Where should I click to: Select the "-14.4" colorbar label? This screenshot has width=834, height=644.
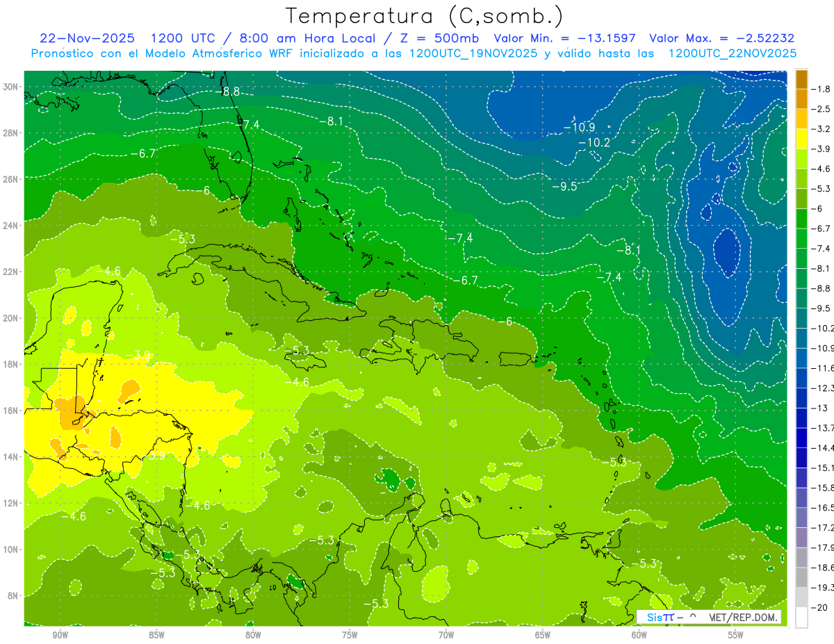tap(822, 447)
